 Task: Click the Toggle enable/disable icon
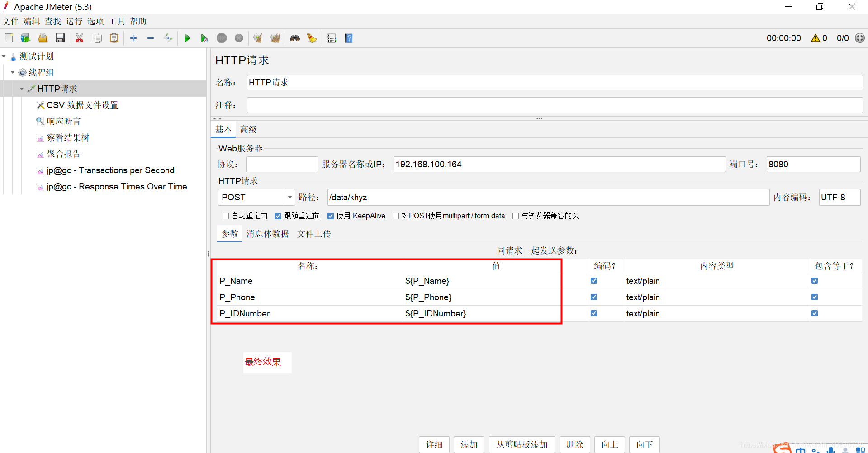tap(168, 38)
